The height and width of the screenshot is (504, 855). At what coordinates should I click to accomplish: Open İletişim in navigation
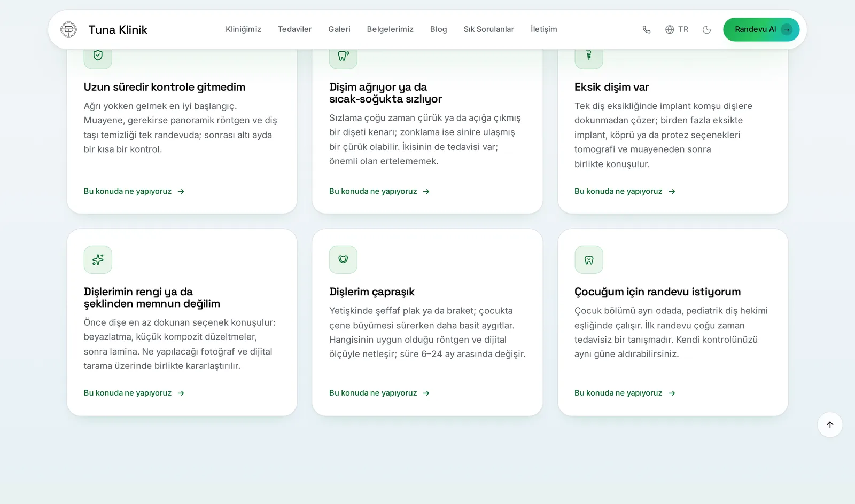543,29
